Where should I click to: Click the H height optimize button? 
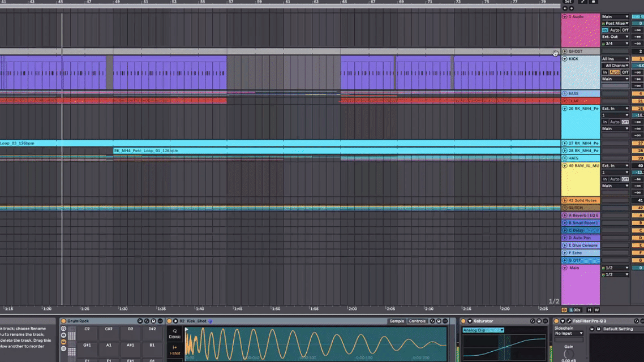pos(589,310)
